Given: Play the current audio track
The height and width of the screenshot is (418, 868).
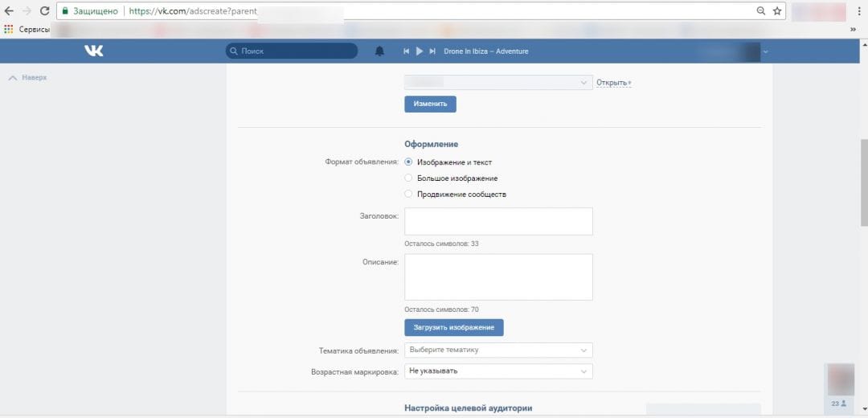Looking at the screenshot, I should (x=420, y=51).
